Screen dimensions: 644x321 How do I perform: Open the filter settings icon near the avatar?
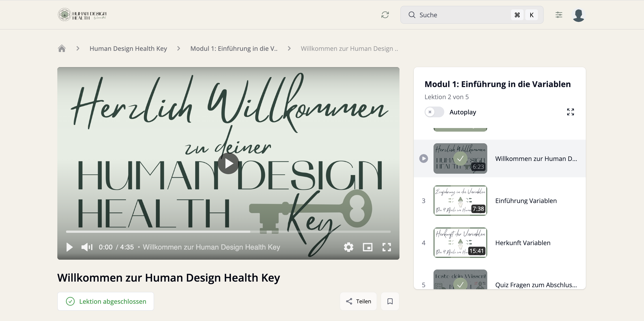pos(559,15)
